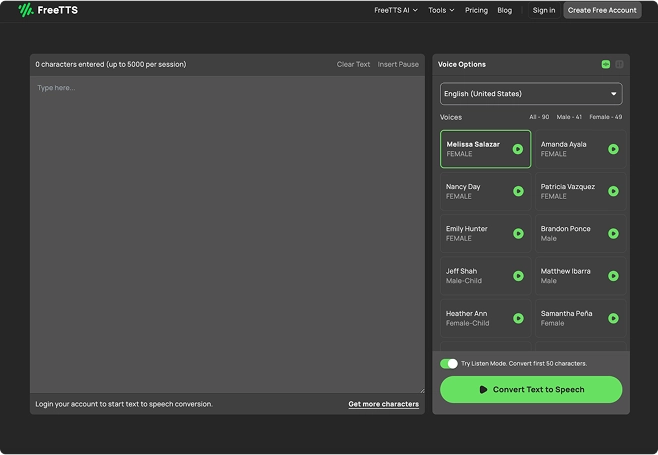Open the Blog page
The image size is (658, 455).
click(x=504, y=10)
